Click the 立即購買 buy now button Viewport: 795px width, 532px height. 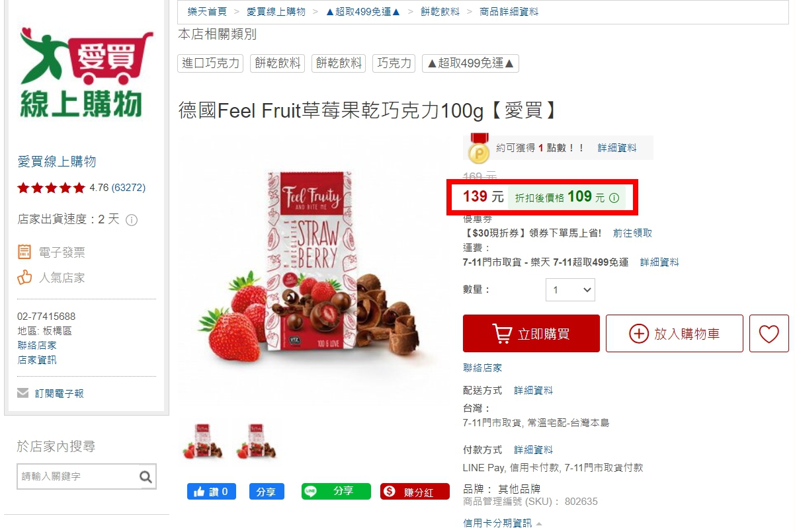[x=531, y=334]
